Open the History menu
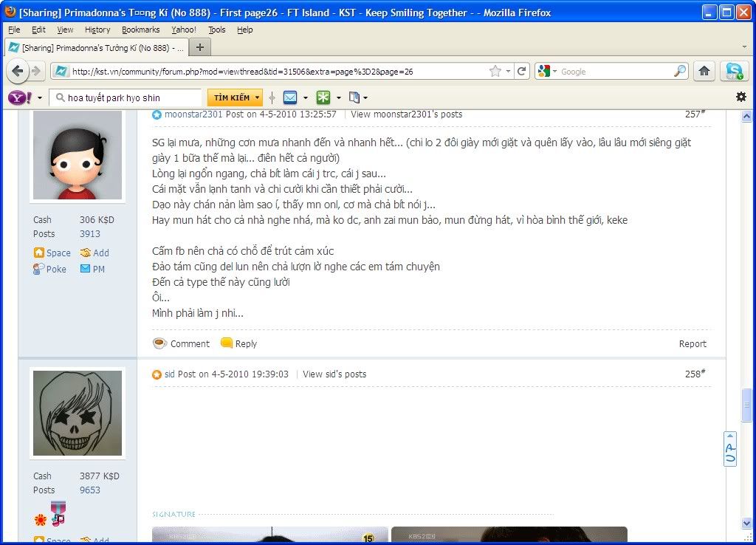The height and width of the screenshot is (545, 756). (97, 30)
